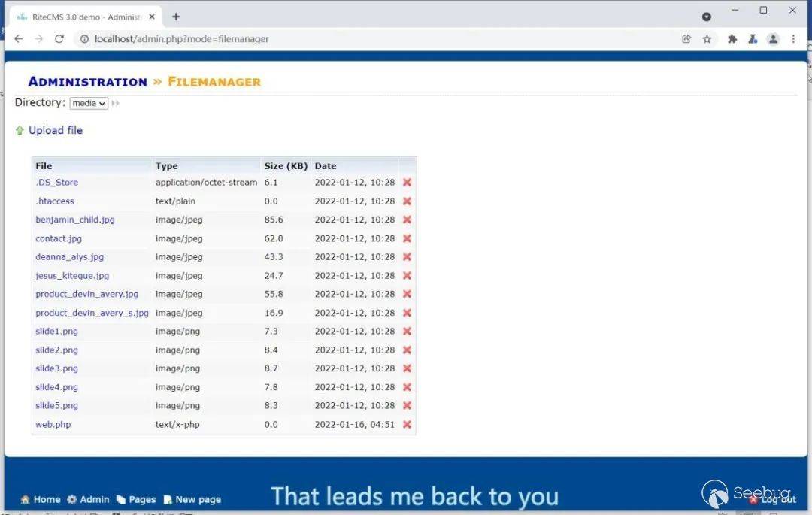The width and height of the screenshot is (812, 515).
Task: Click the green upload arrow icon
Action: (20, 130)
